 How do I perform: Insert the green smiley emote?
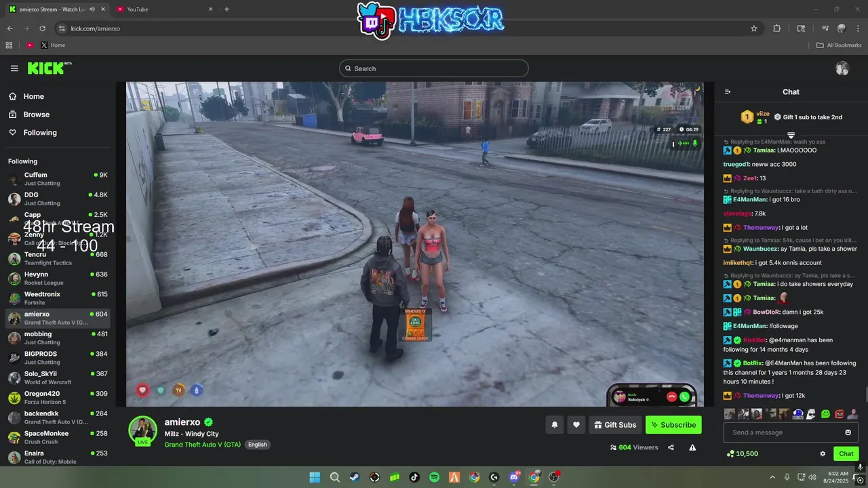(x=825, y=414)
